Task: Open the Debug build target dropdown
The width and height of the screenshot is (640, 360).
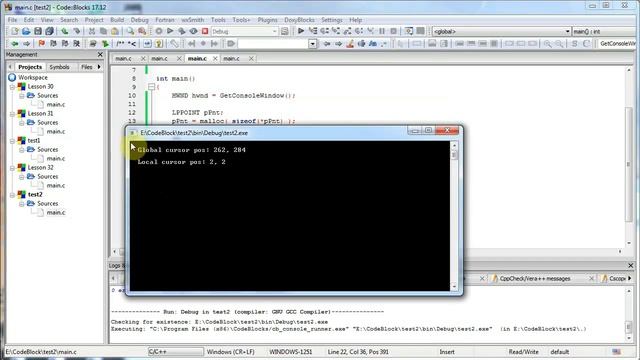Action: 274,31
